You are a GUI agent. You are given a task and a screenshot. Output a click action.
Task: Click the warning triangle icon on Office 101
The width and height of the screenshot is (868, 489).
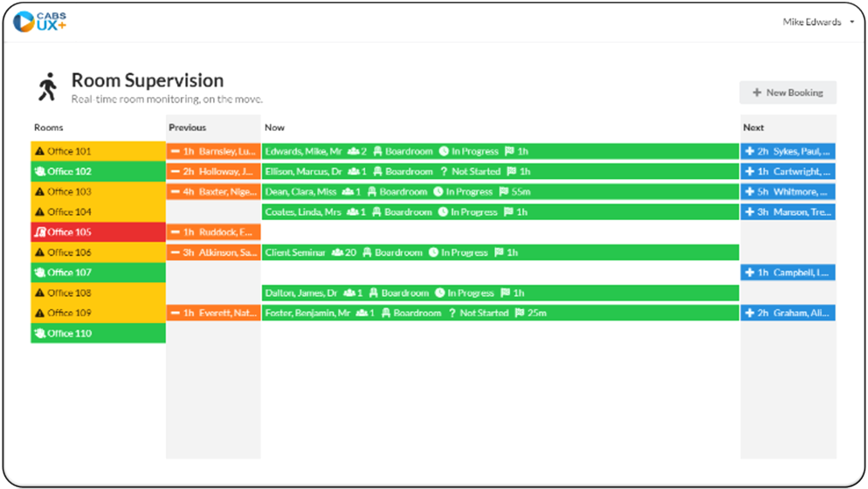coord(39,152)
